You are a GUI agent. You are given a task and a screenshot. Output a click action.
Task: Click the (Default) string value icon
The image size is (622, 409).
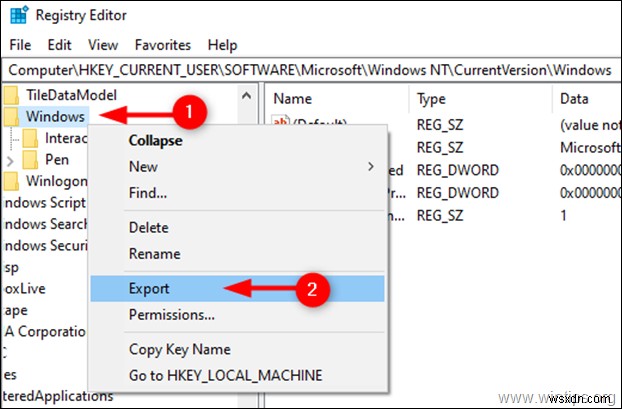click(x=280, y=121)
